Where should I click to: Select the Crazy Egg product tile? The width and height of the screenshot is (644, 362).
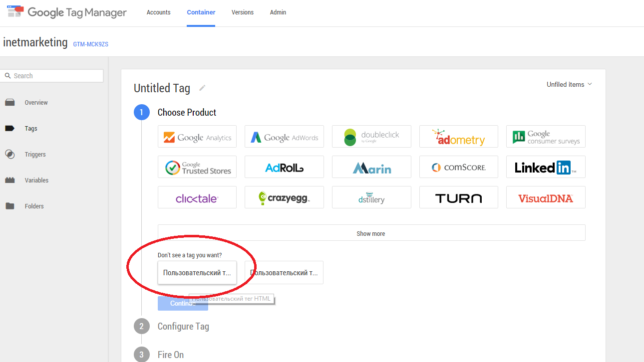click(284, 197)
